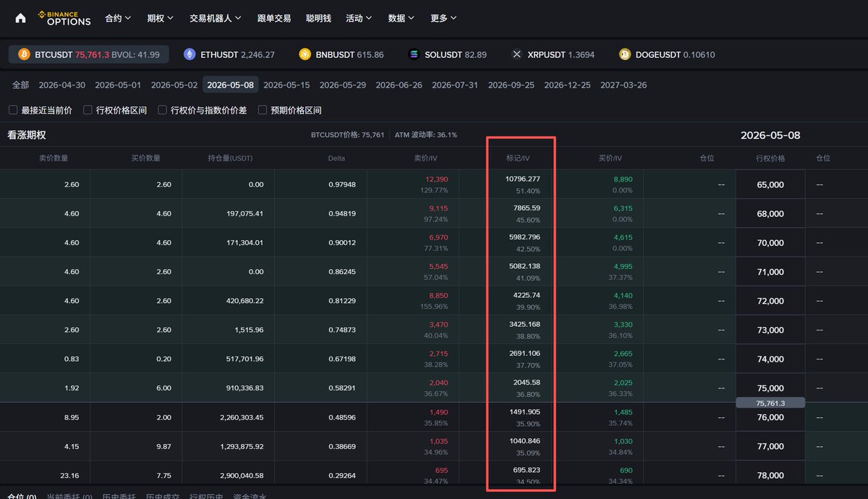Switch to the 2026-05-15 expiry tab
This screenshot has height=499, width=868.
(x=286, y=85)
